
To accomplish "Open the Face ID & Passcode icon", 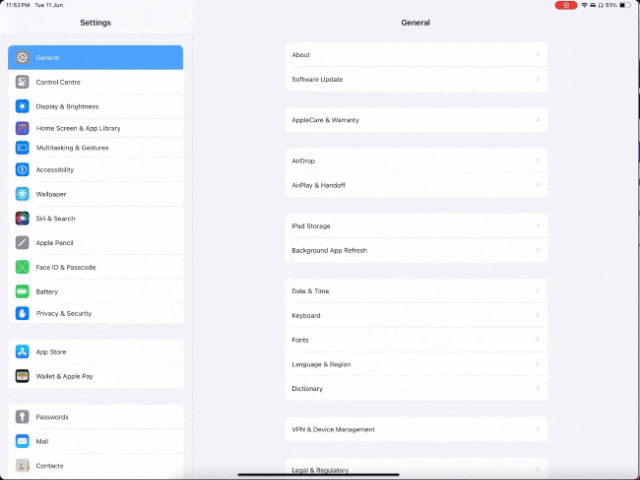I will 22,267.
